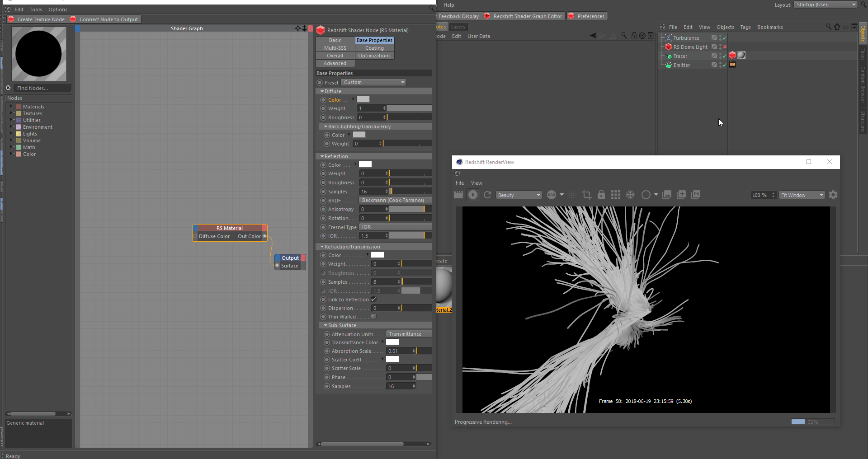Open the Beauty AOV dropdown
The image size is (868, 459).
click(519, 195)
